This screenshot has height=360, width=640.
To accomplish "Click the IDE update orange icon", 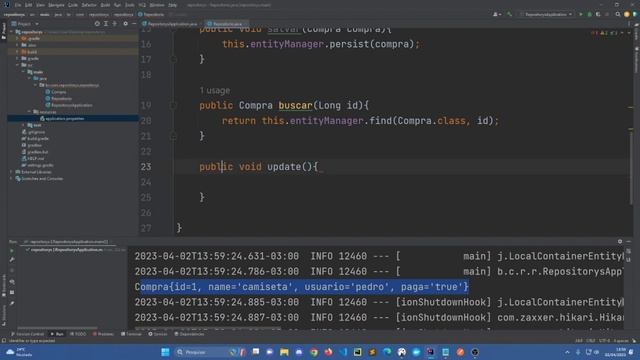I will 627,14.
